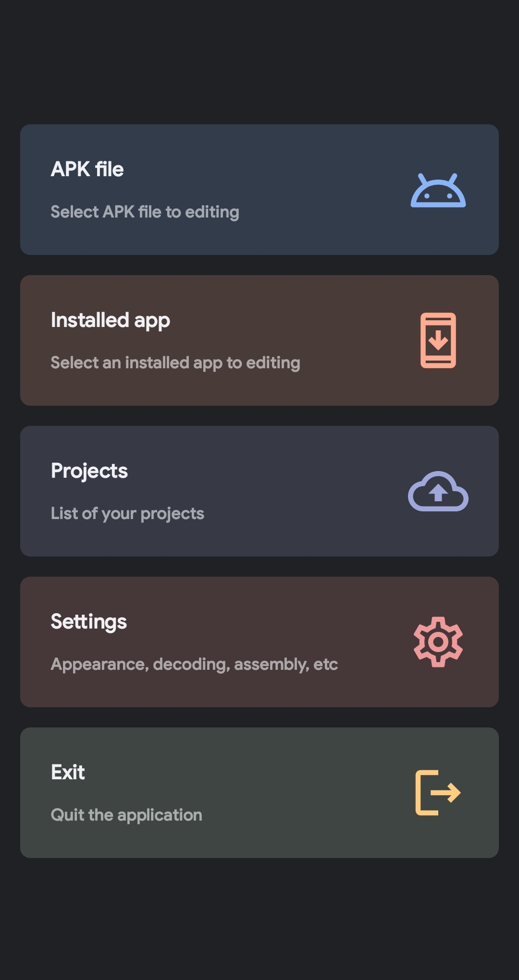
Task: Click "Quit the application" description
Action: (126, 815)
